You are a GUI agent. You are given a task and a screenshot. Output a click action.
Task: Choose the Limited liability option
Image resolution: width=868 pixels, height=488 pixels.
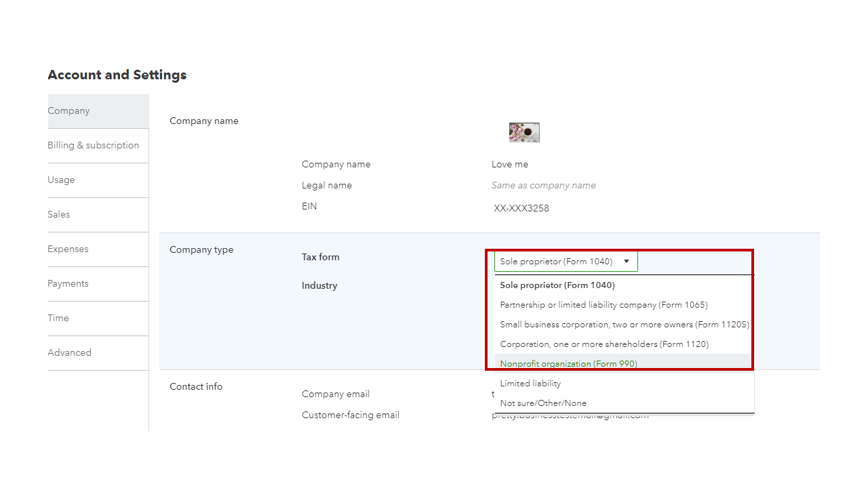pos(530,384)
